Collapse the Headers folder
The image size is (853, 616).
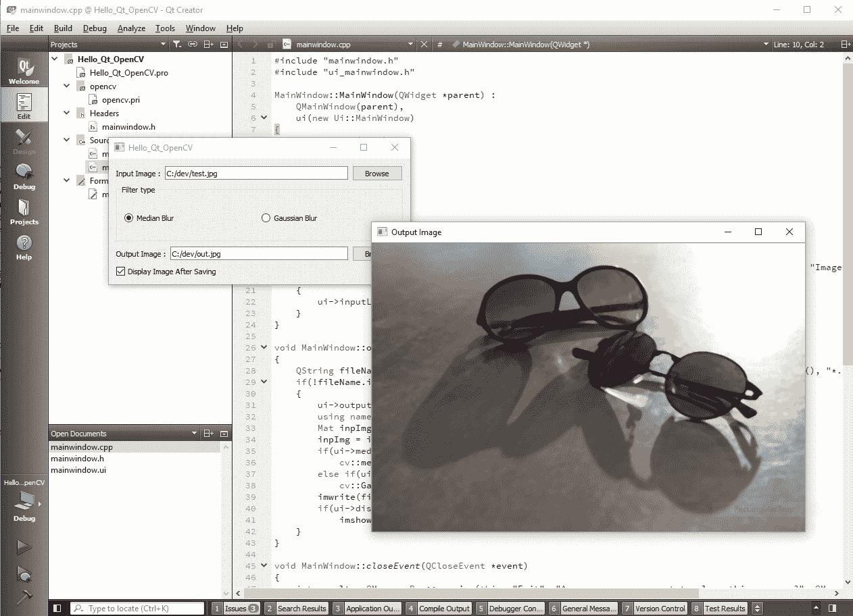[x=67, y=113]
